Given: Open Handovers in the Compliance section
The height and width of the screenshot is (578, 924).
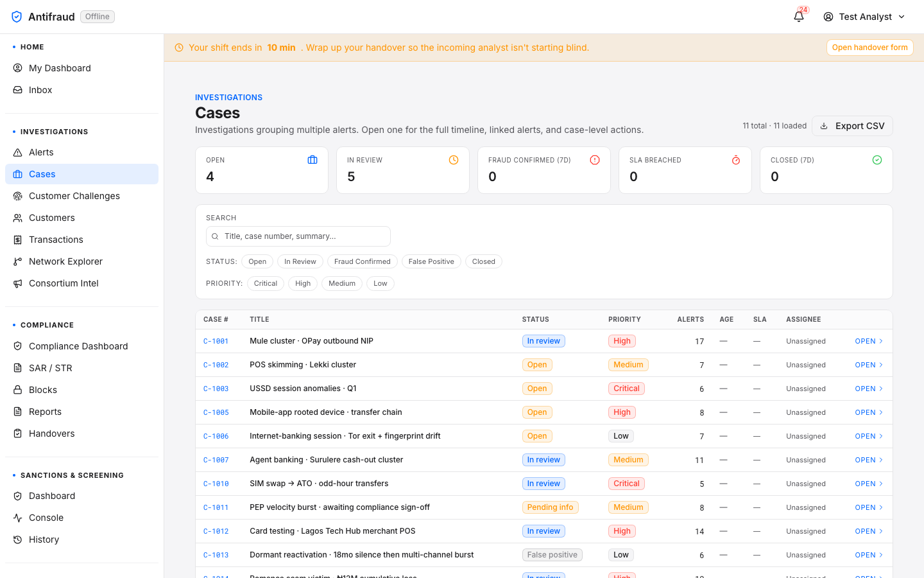Looking at the screenshot, I should [82, 433].
